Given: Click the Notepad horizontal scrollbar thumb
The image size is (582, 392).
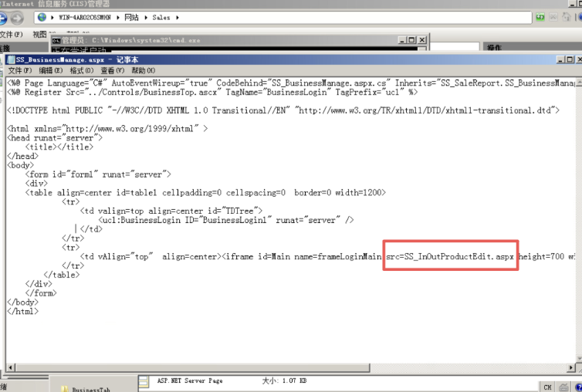Looking at the screenshot, I should point(192,368).
